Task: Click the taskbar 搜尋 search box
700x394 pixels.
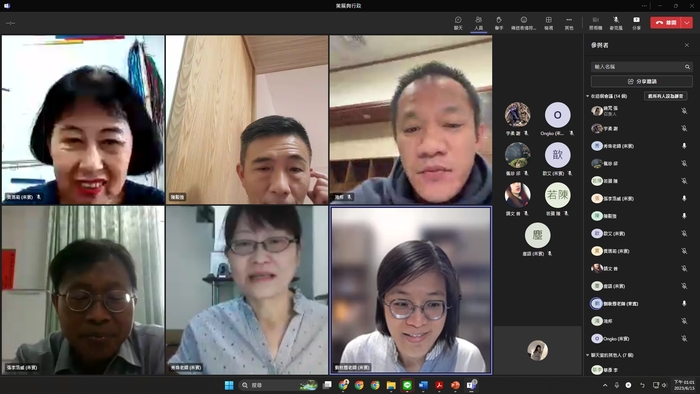Action: [x=279, y=385]
